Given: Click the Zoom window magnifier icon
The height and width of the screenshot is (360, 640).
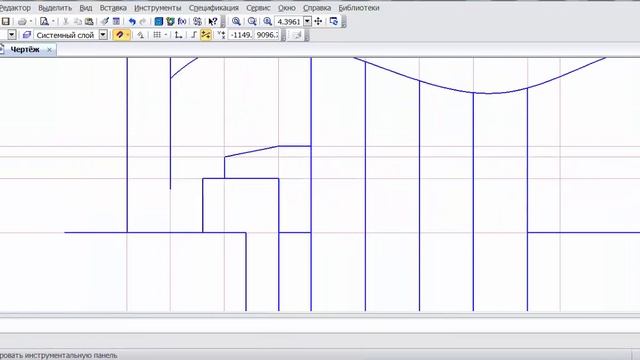Looking at the screenshot, I should (236, 21).
